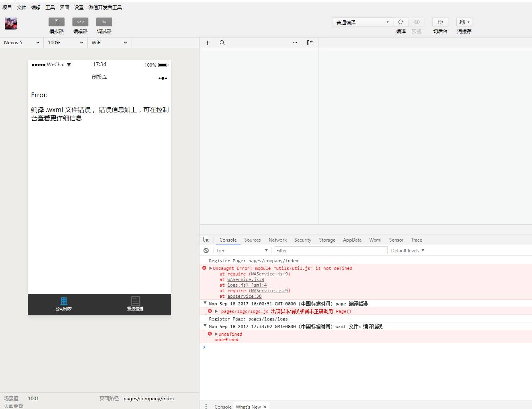
Task: Toggle the 编辑器 editor panel
Action: pos(80,22)
